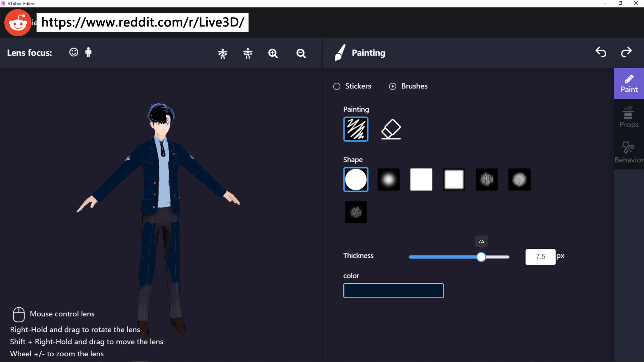Select the full body lens focus icon
The image size is (644, 362).
click(88, 52)
